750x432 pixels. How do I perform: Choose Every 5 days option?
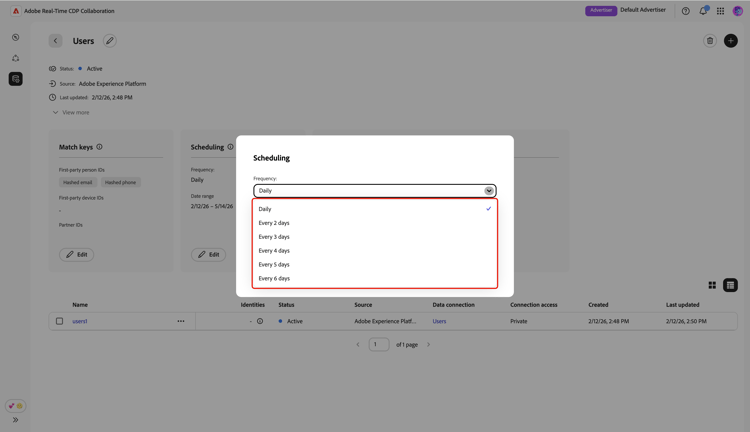tap(375, 264)
